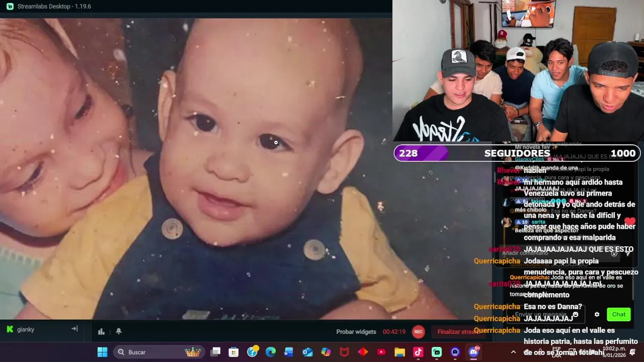The image size is (644, 362).
Task: Click send arrow next to Añadir comentario
Action: coord(628,253)
